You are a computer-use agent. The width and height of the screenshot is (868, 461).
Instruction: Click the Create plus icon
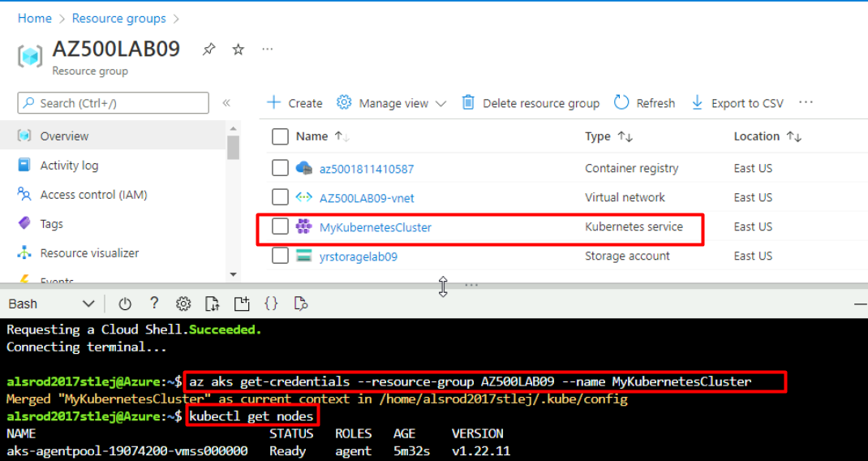[274, 102]
